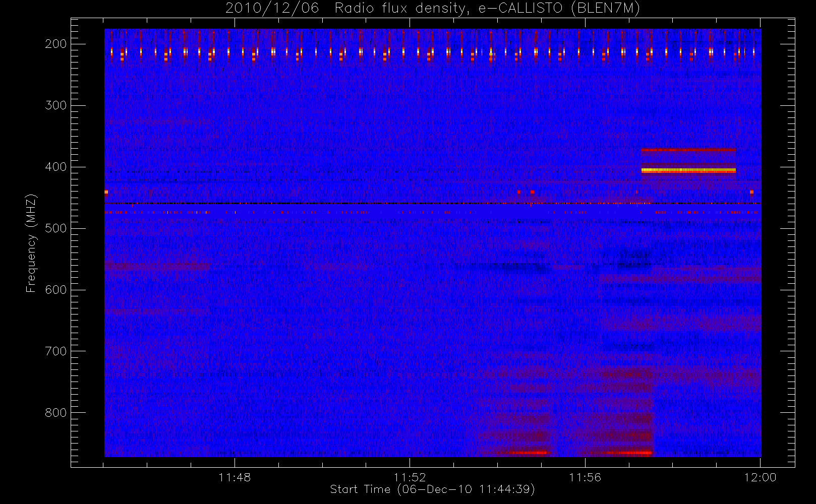Click the 11:52 time tick label
Viewport: 816px width, 504px height.
tap(410, 477)
